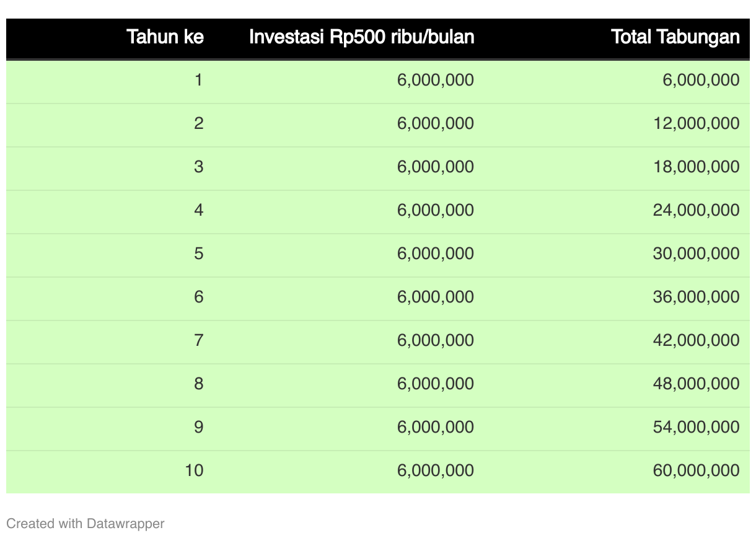
Task: Click the 6,000,000 total in first row
Action: coord(701,80)
